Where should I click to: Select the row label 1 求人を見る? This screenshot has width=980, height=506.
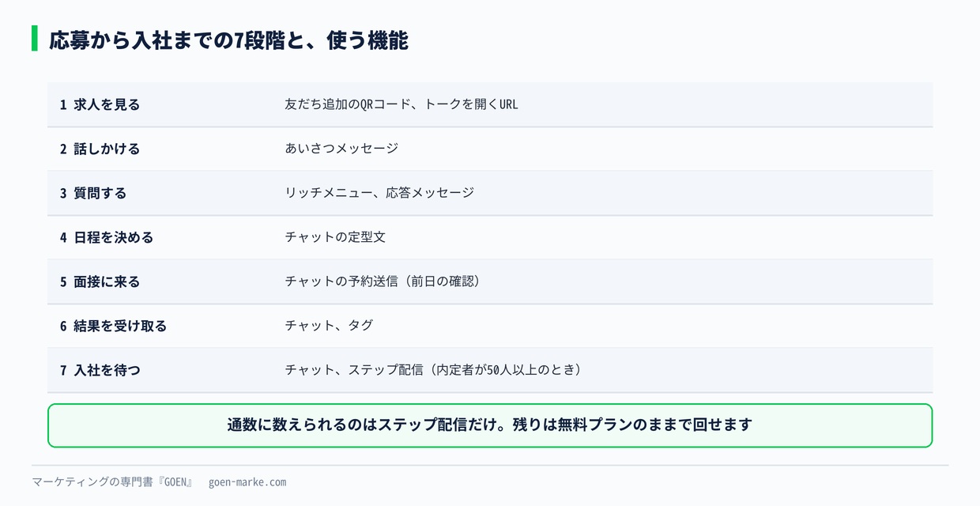tap(100, 104)
